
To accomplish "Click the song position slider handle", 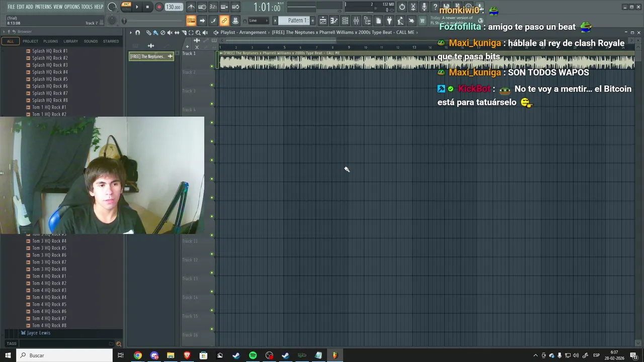I will (x=124, y=21).
